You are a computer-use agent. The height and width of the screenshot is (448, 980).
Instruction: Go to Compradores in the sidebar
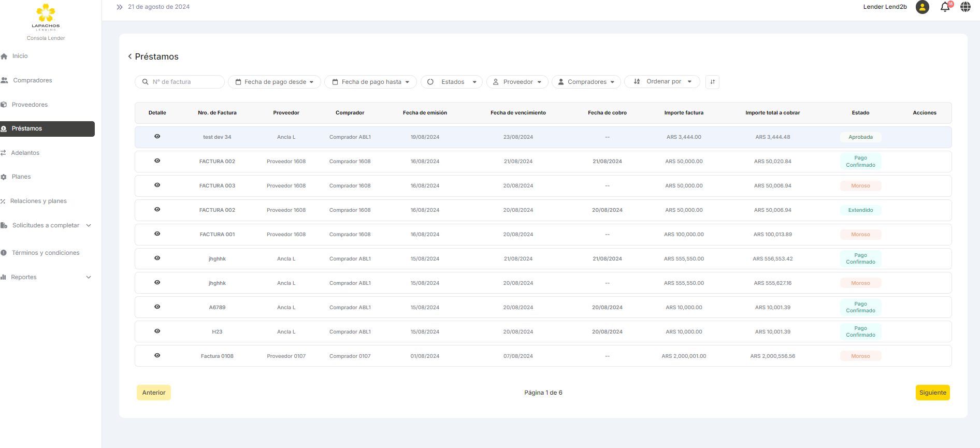pos(32,80)
